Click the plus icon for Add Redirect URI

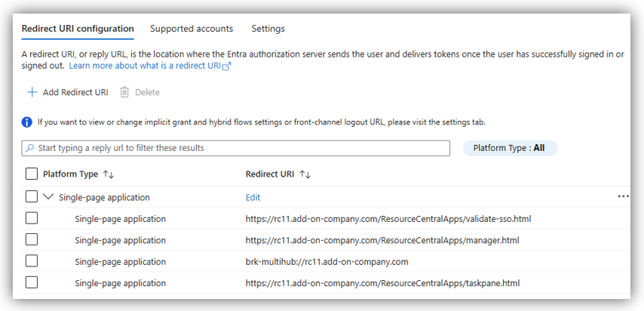(x=32, y=92)
